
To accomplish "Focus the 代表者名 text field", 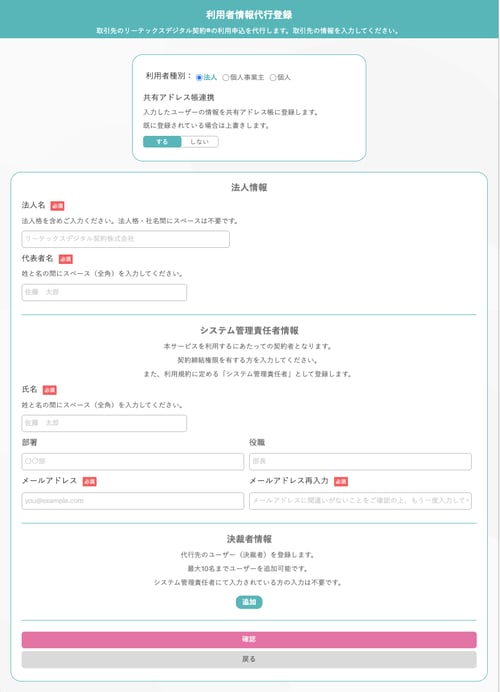I will point(104,292).
